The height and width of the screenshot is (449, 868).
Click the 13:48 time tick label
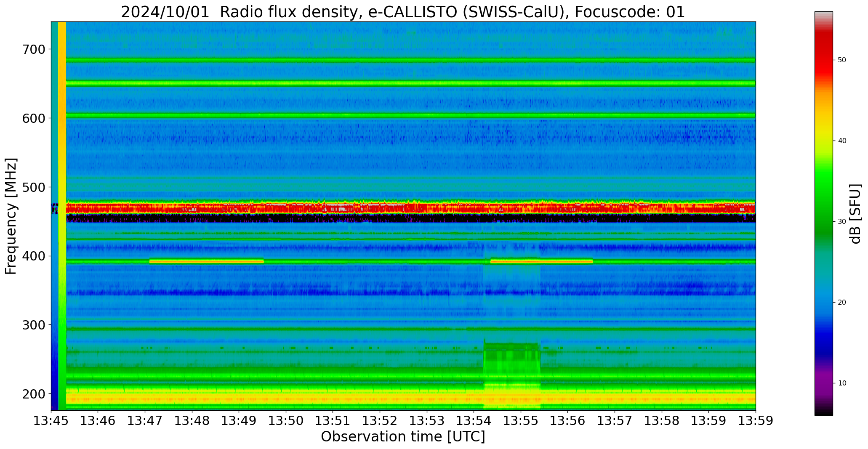(x=192, y=421)
